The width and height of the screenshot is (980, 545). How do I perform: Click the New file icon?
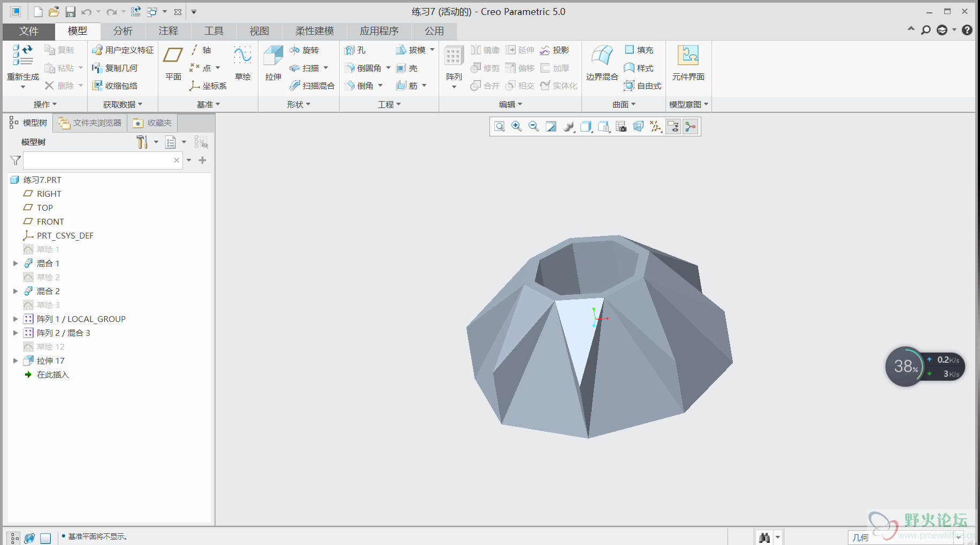[38, 12]
